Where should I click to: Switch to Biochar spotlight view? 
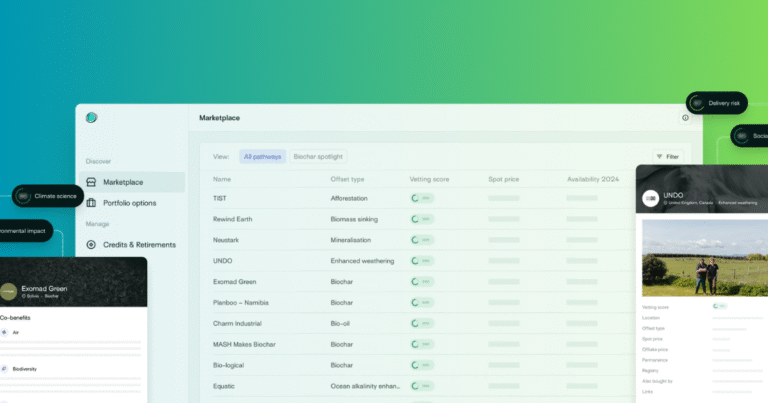tap(318, 157)
